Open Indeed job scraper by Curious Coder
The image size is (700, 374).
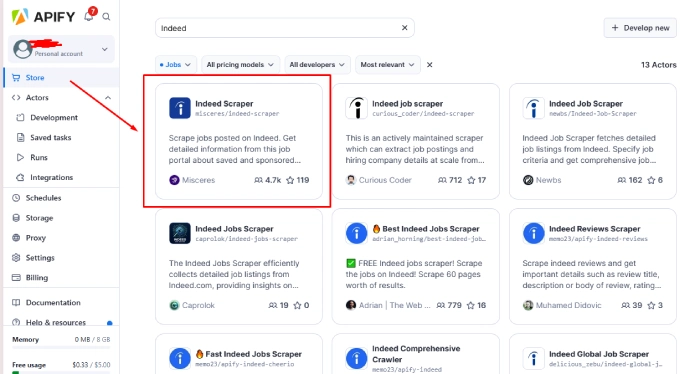[416, 141]
